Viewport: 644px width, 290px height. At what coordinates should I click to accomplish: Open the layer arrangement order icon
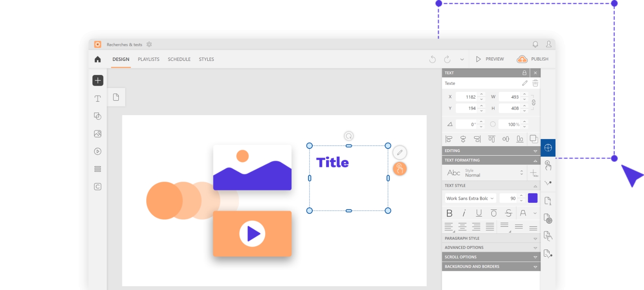click(534, 139)
